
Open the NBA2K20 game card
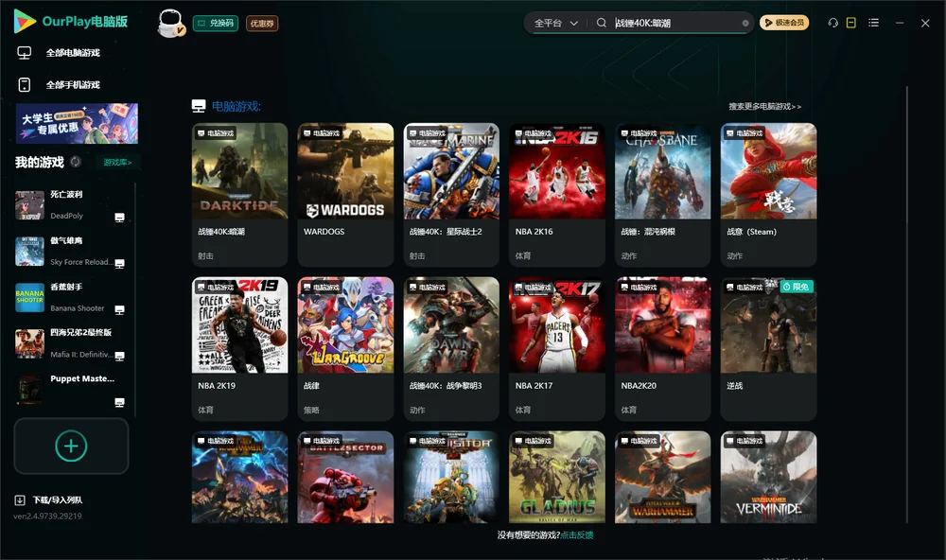click(x=662, y=349)
